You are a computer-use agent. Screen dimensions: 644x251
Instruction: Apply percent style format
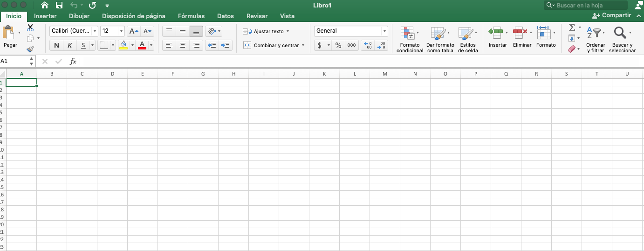(338, 45)
